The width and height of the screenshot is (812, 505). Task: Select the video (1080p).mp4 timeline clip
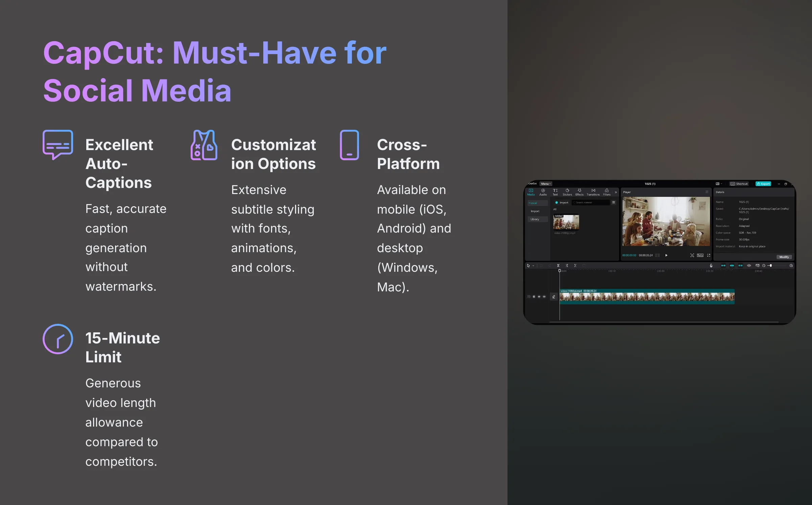point(647,296)
